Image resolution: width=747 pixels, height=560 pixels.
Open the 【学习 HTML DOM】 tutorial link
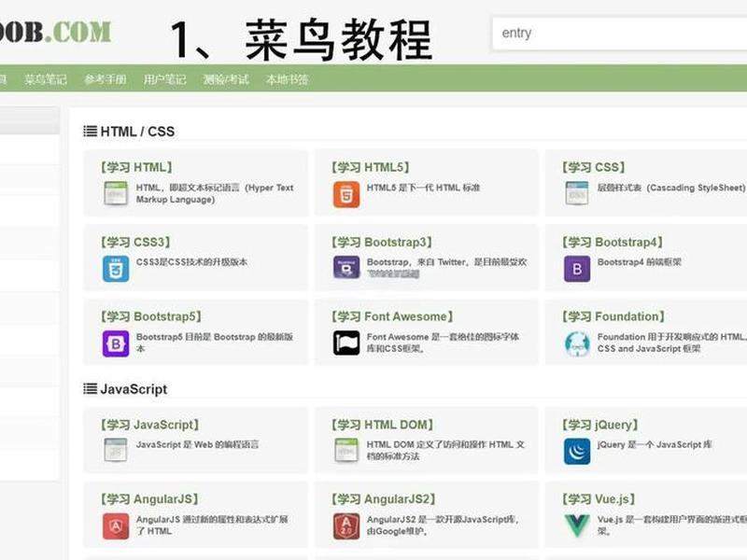[383, 425]
